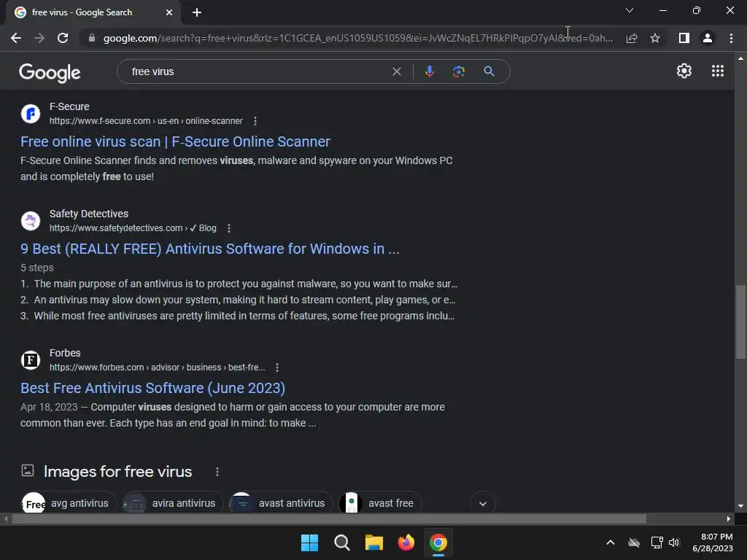Click the browser forward arrow

point(39,38)
